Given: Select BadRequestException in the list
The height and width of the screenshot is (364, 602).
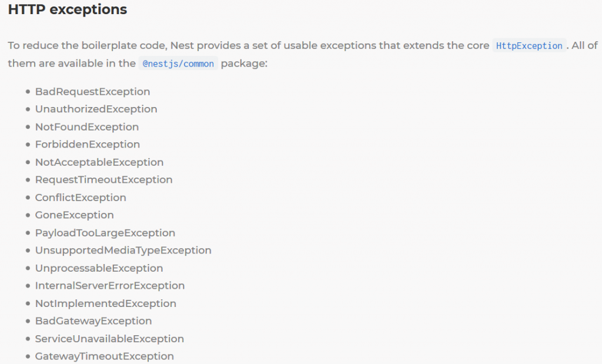Looking at the screenshot, I should [92, 92].
